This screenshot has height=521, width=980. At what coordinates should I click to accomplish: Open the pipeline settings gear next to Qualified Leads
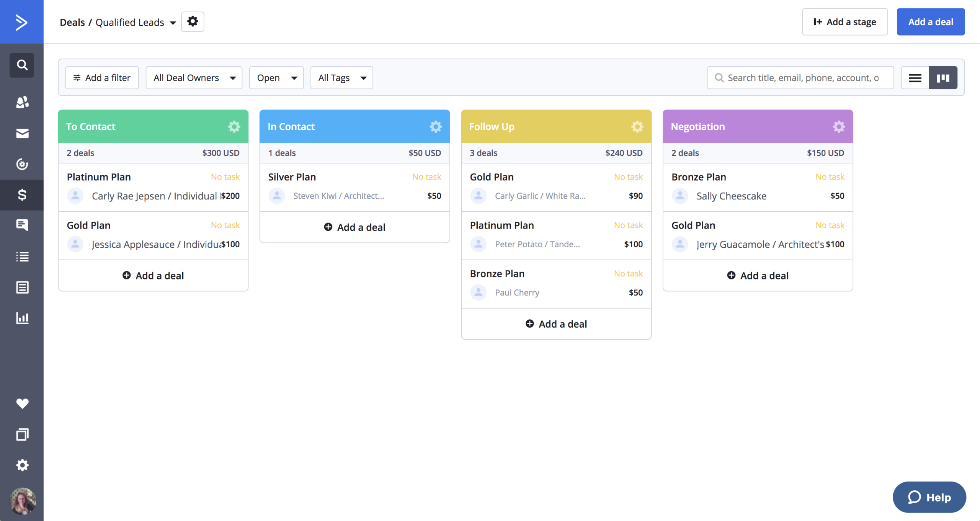coord(193,22)
